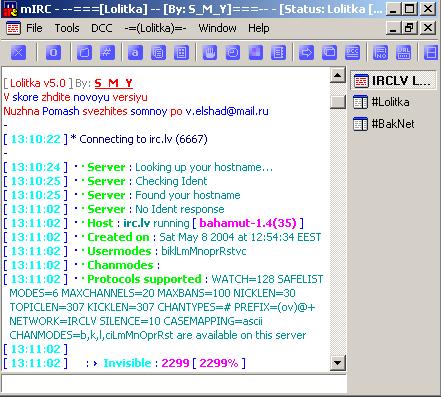
Task: Open the Window menu
Action: tap(217, 28)
